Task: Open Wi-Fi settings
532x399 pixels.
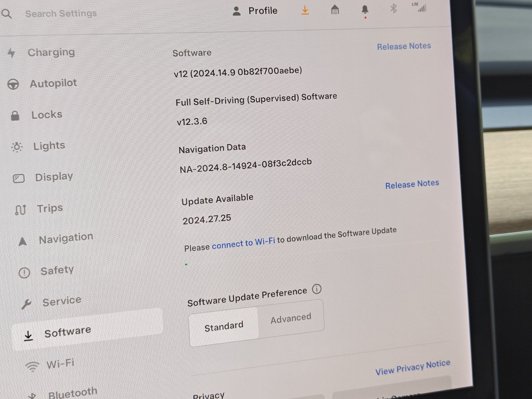Action: tap(60, 363)
